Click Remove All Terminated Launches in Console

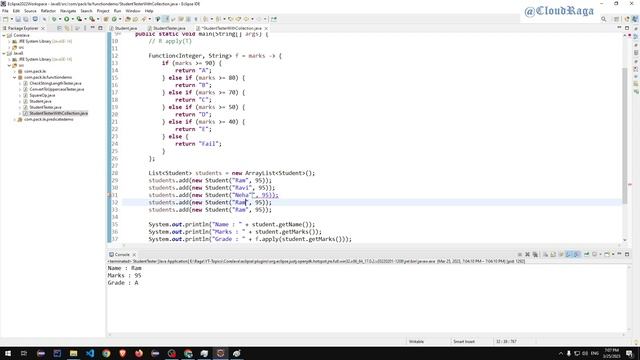click(535, 254)
